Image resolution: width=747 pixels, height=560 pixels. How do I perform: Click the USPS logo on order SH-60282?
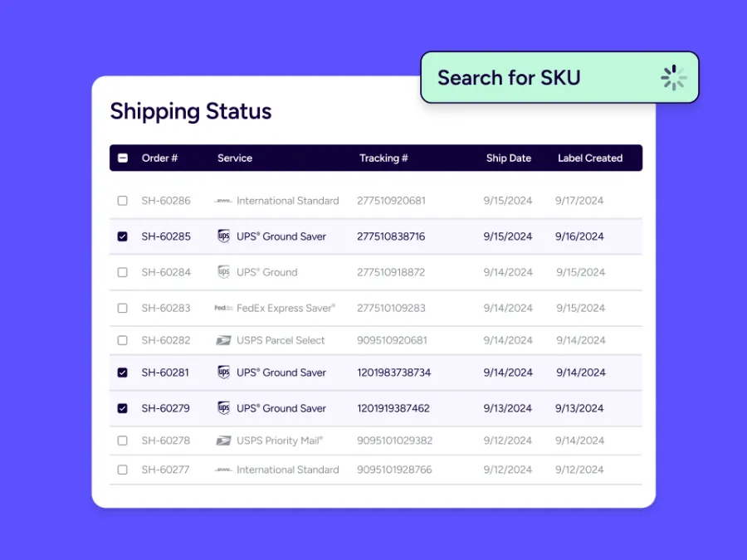click(223, 340)
